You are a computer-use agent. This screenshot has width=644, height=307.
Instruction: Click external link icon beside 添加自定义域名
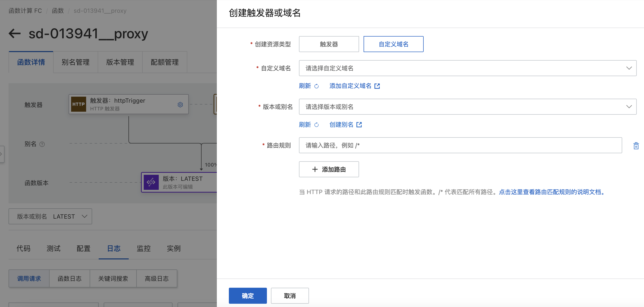tap(377, 86)
